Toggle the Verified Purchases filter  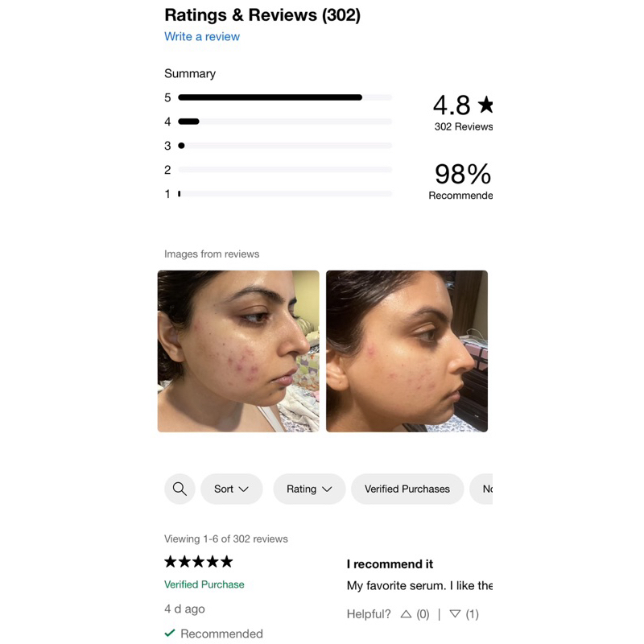[x=407, y=489]
